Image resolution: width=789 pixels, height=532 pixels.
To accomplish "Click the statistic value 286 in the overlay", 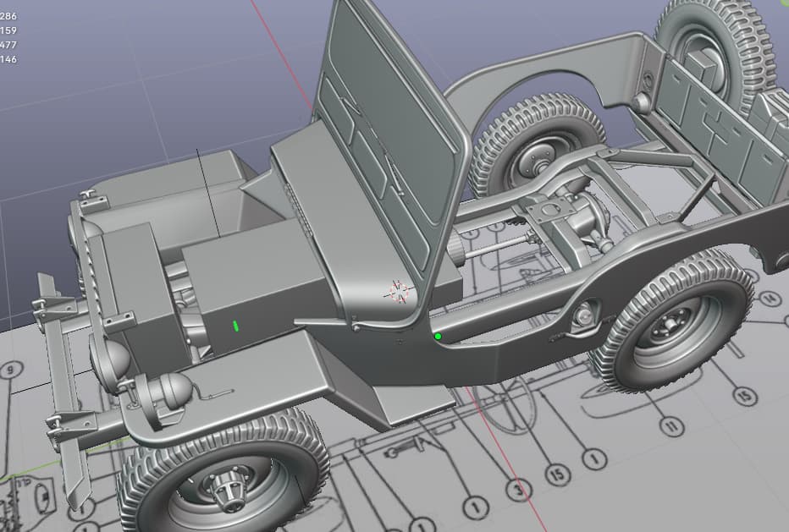I will 8,16.
